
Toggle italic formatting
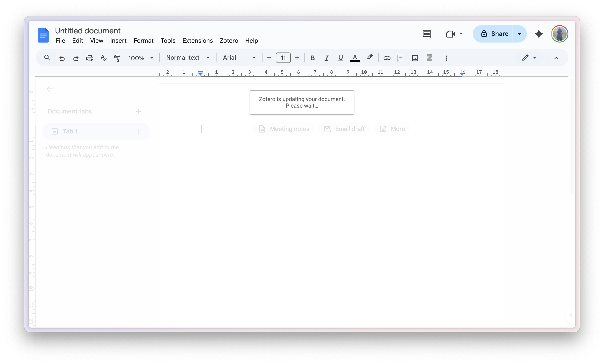click(x=326, y=58)
